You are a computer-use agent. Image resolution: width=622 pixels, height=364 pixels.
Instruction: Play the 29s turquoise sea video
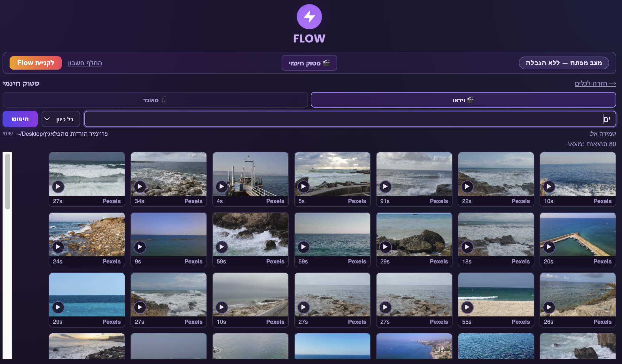pyautogui.click(x=58, y=307)
